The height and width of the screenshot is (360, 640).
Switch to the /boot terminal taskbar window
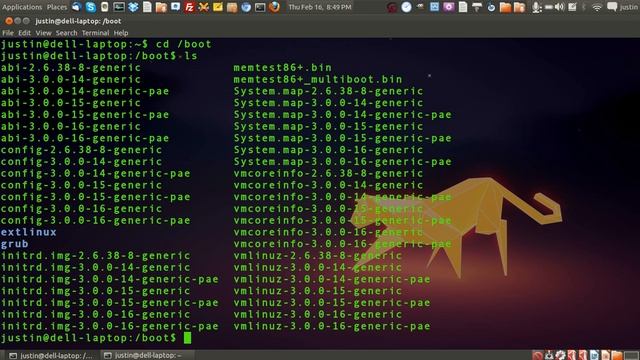click(x=51, y=355)
